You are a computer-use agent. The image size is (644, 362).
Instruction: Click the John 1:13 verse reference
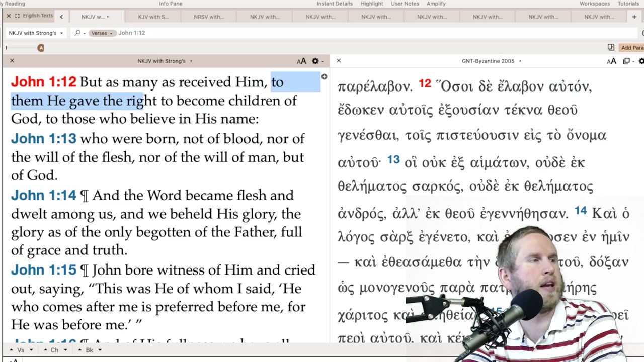tap(44, 138)
